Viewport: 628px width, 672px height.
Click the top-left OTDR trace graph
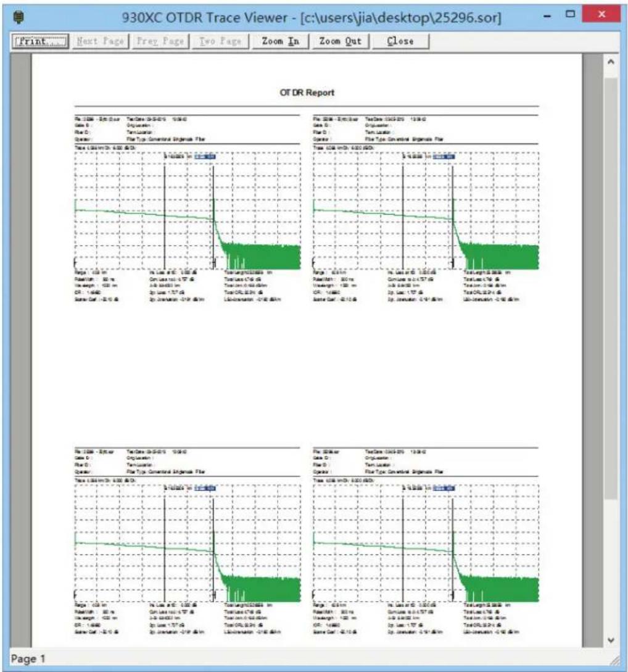coord(188,211)
